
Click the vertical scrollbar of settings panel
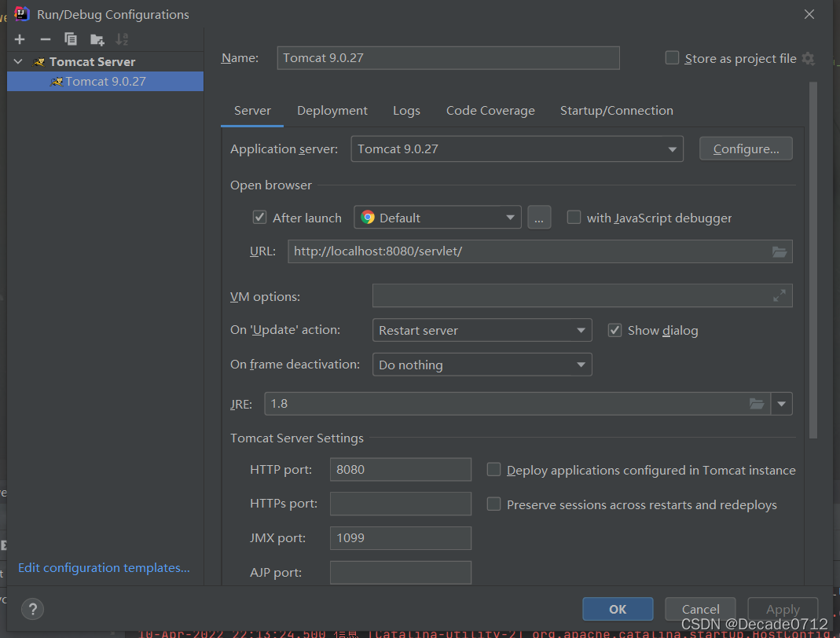pyautogui.click(x=813, y=260)
